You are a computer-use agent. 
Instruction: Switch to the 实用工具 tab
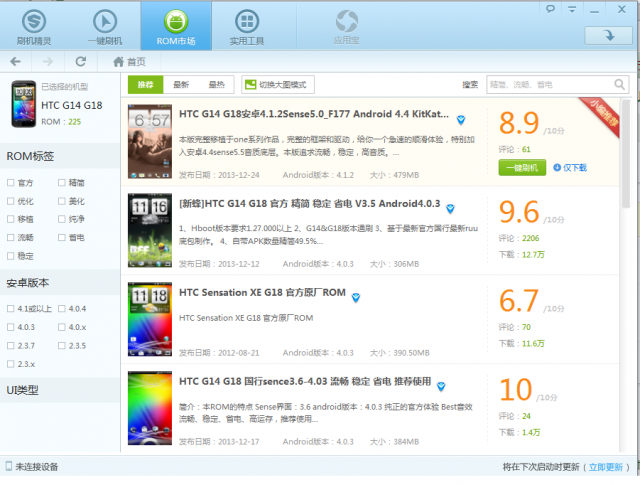pos(247,27)
